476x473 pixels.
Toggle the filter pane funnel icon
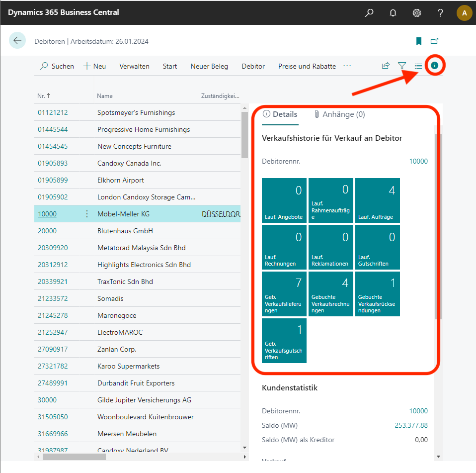(402, 66)
